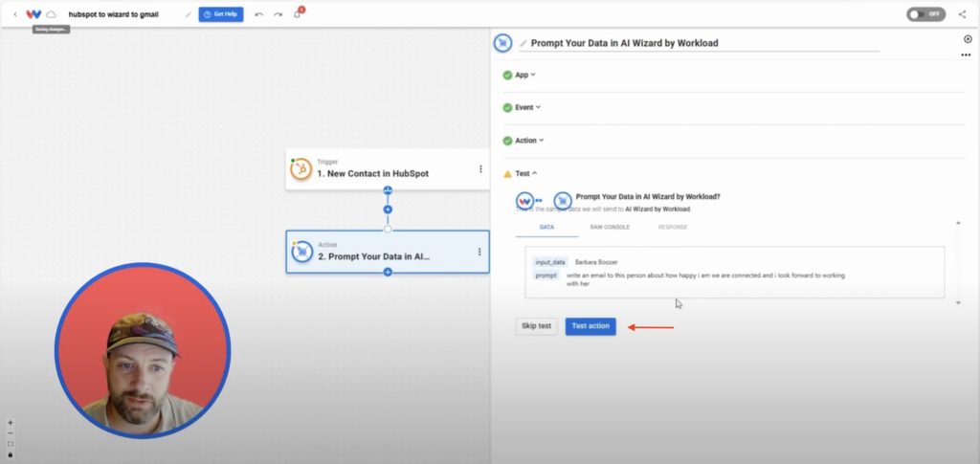The height and width of the screenshot is (464, 980).
Task: Collapse the Test section
Action: (525, 173)
